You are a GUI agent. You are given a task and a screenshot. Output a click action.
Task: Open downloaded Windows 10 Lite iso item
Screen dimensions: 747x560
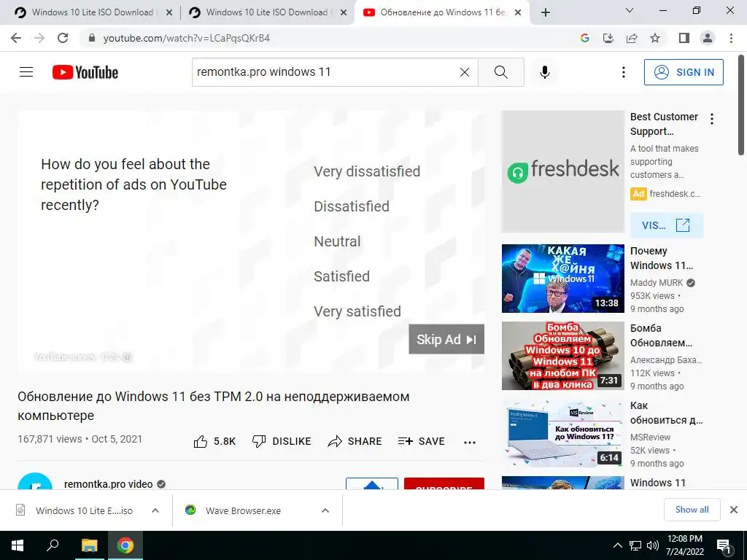pos(84,510)
